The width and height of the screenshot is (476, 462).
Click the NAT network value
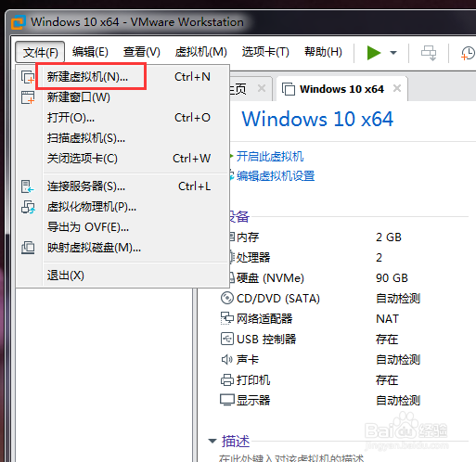(x=387, y=319)
